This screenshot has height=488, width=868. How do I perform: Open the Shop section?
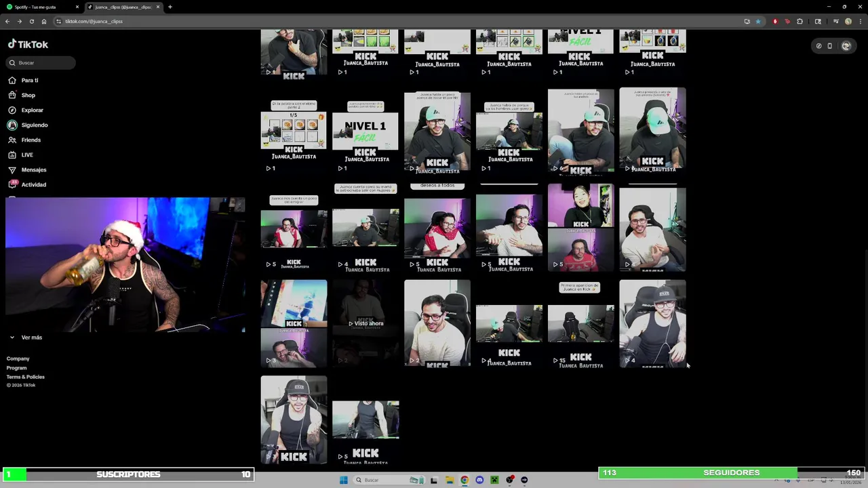[x=28, y=95]
